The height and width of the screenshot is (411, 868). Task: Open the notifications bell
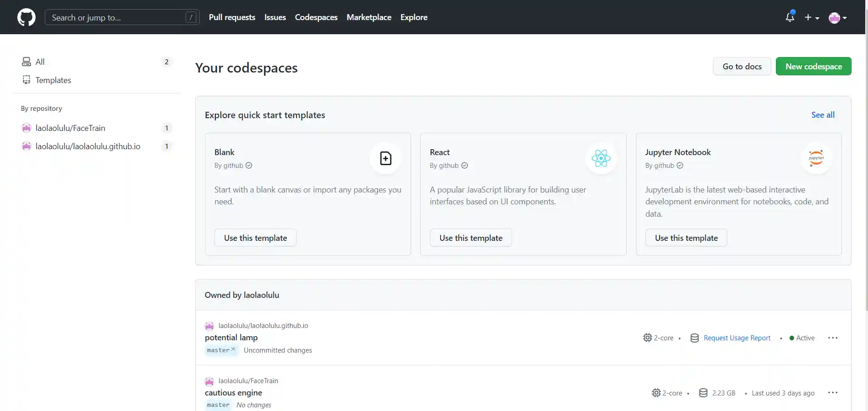[790, 17]
